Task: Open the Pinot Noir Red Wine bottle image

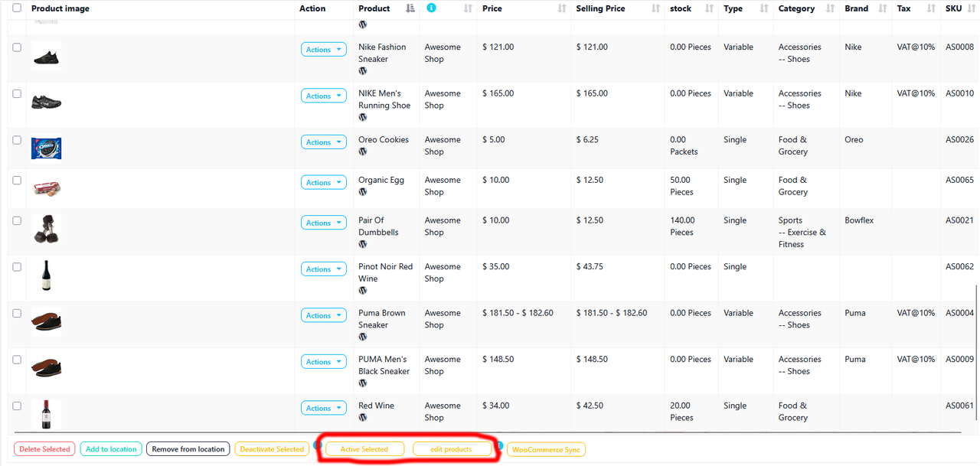Action: (x=46, y=275)
